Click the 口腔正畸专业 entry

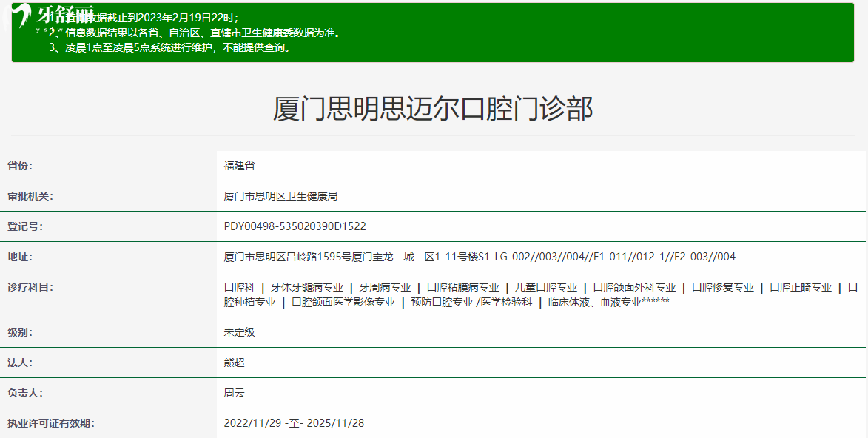(801, 287)
